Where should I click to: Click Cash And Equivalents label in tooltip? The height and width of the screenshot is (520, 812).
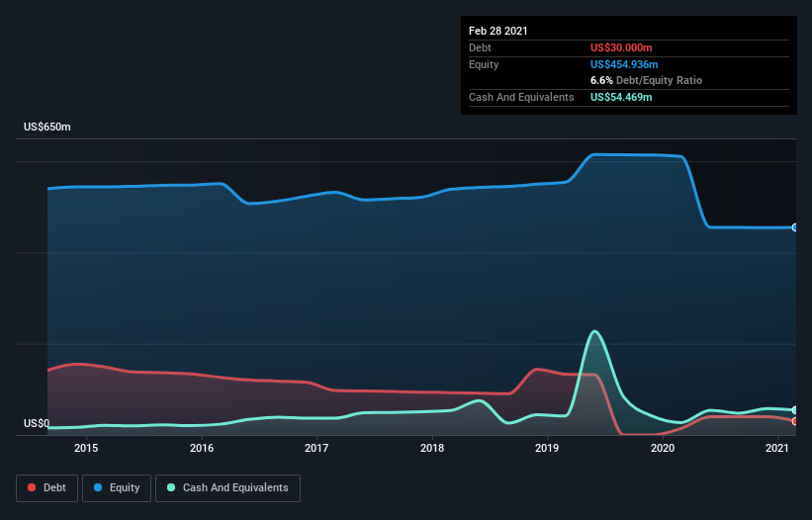point(521,97)
